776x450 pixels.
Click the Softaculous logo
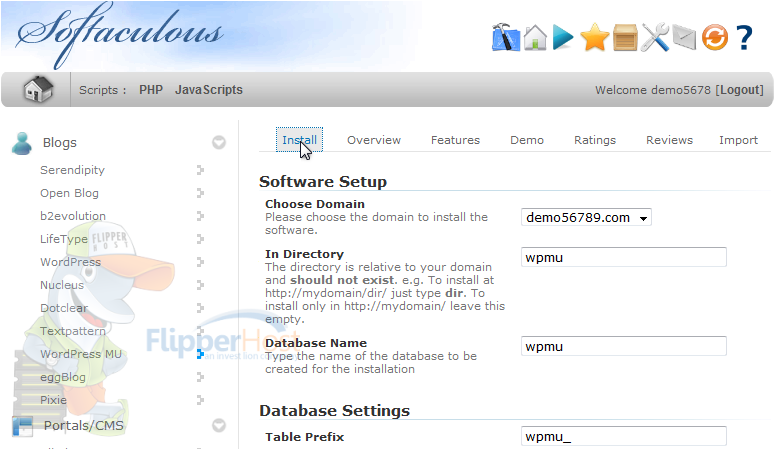pos(120,35)
